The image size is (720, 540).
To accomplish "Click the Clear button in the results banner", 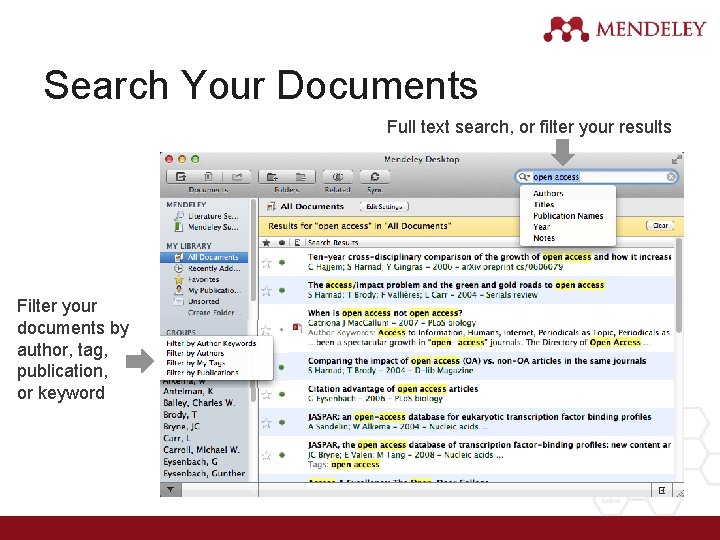I will [660, 225].
